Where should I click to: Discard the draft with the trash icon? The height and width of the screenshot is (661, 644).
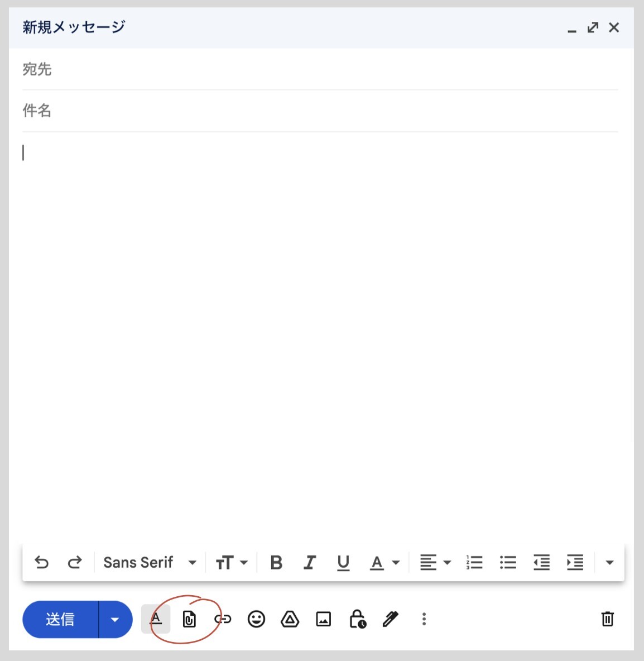pos(608,619)
